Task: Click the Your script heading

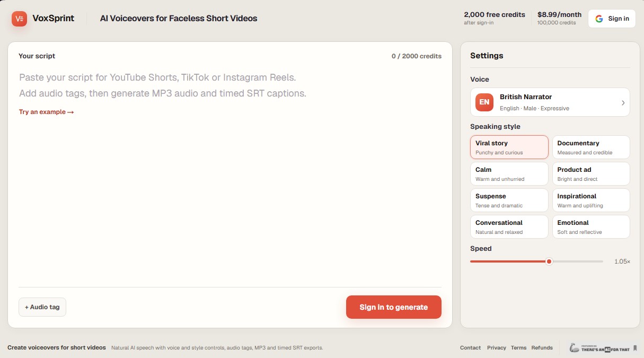Action: click(37, 56)
